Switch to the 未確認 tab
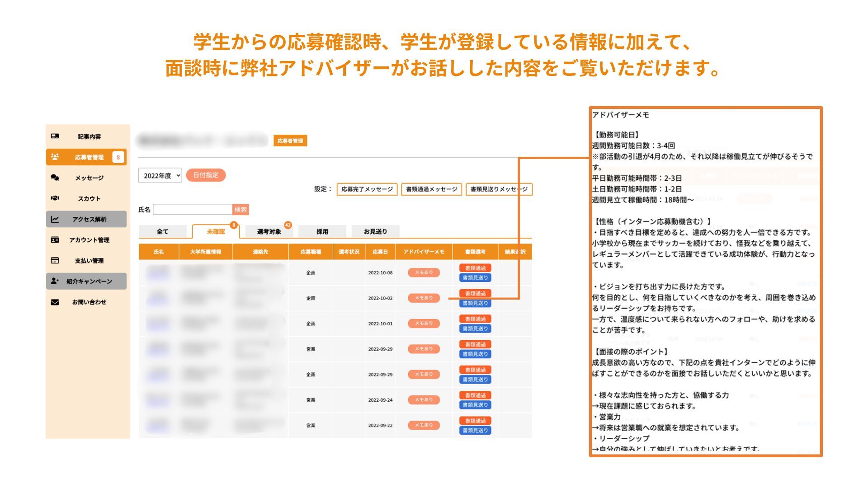 click(216, 231)
